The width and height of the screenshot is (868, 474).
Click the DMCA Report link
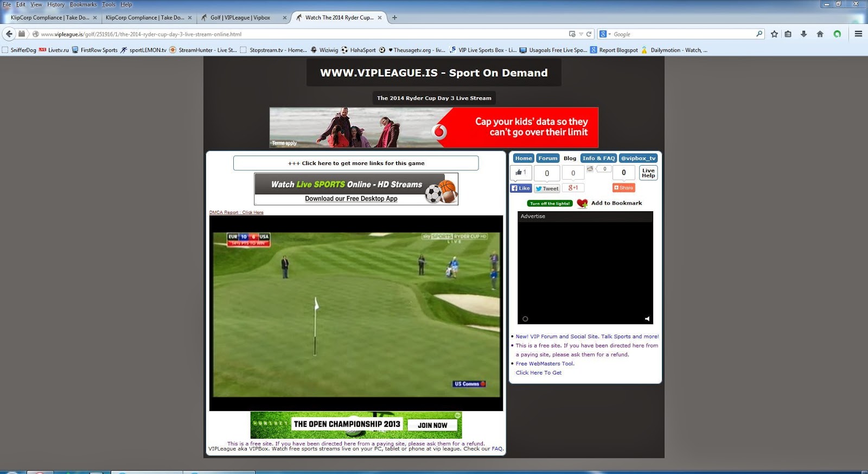[237, 212]
